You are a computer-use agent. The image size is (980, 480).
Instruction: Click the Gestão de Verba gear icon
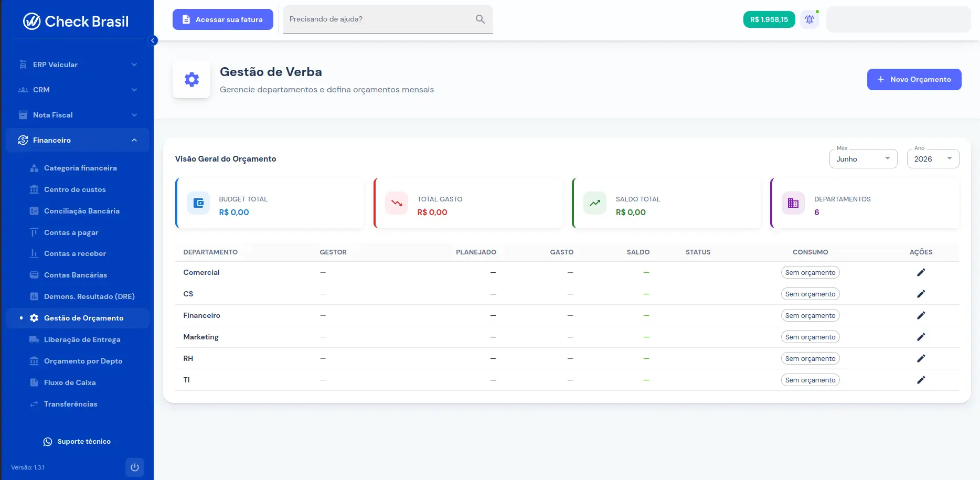(x=191, y=79)
